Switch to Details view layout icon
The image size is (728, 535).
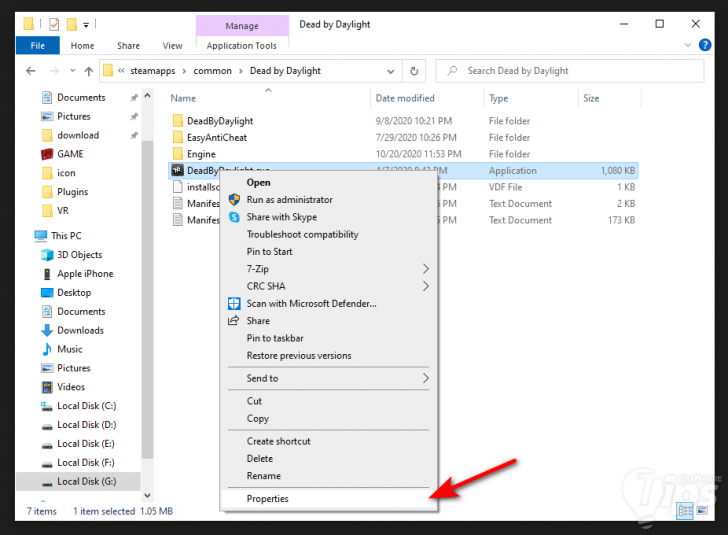[685, 511]
